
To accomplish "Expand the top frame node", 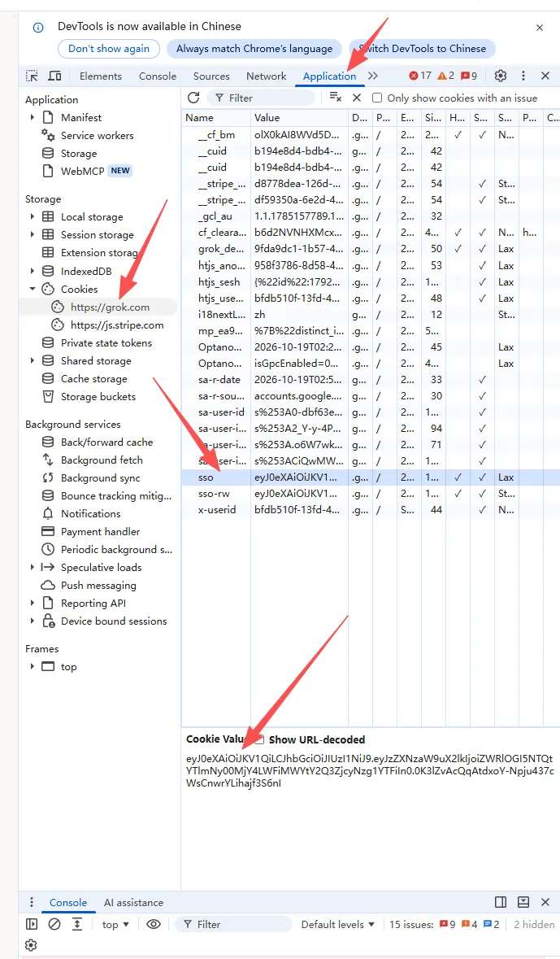I will pos(33,667).
